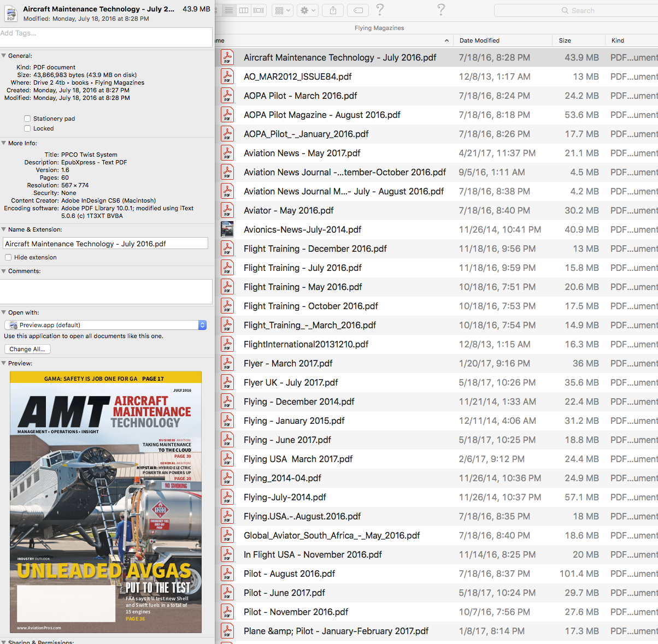Select file name Flight Training - May 2016.pdf

[x=303, y=287]
